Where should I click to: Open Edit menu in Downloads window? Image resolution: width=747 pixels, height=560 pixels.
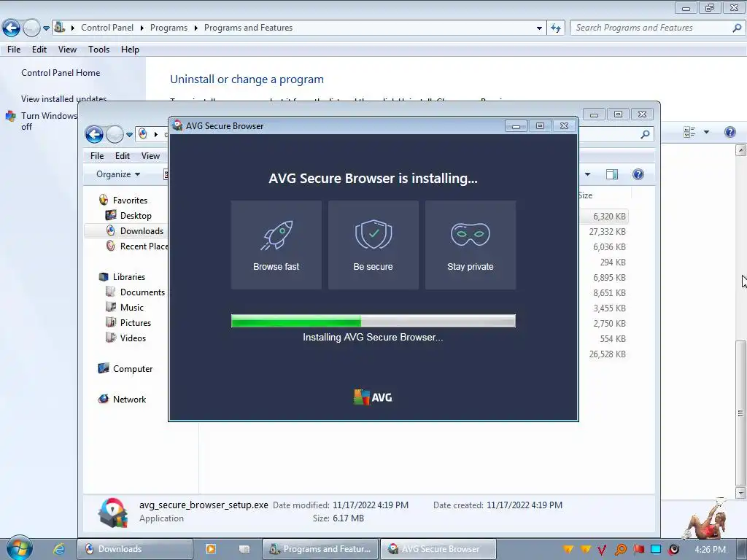coord(122,156)
